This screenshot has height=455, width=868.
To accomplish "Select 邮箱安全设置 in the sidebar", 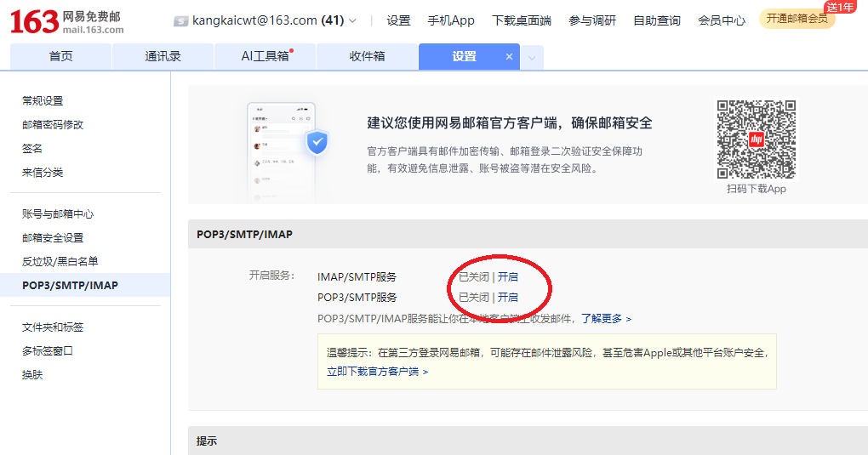I will coord(53,237).
